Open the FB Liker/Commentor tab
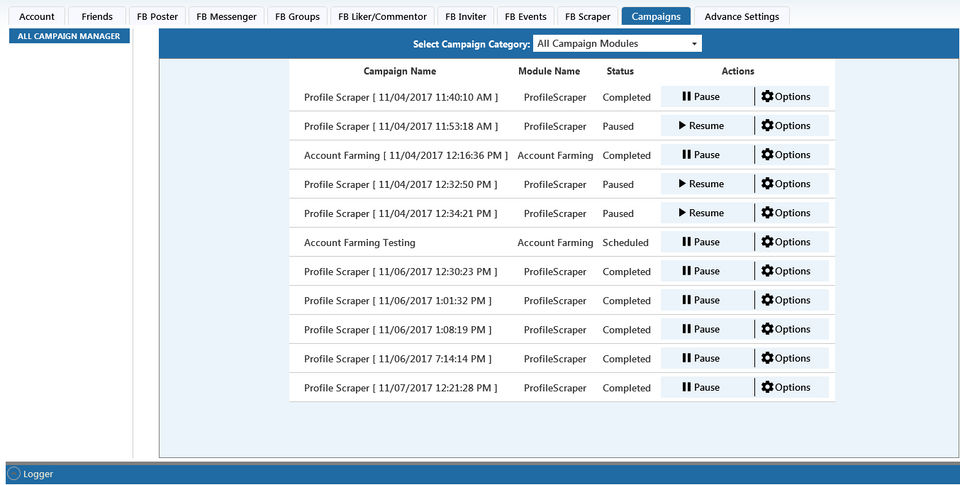Viewport: 960px width, 485px height. (x=383, y=17)
